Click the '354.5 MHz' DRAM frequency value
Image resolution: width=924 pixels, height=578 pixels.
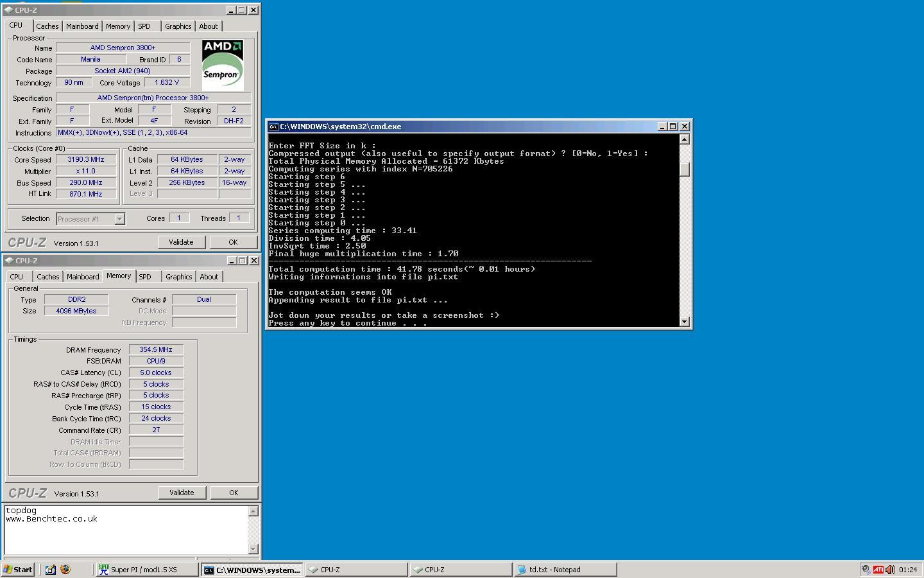156,349
